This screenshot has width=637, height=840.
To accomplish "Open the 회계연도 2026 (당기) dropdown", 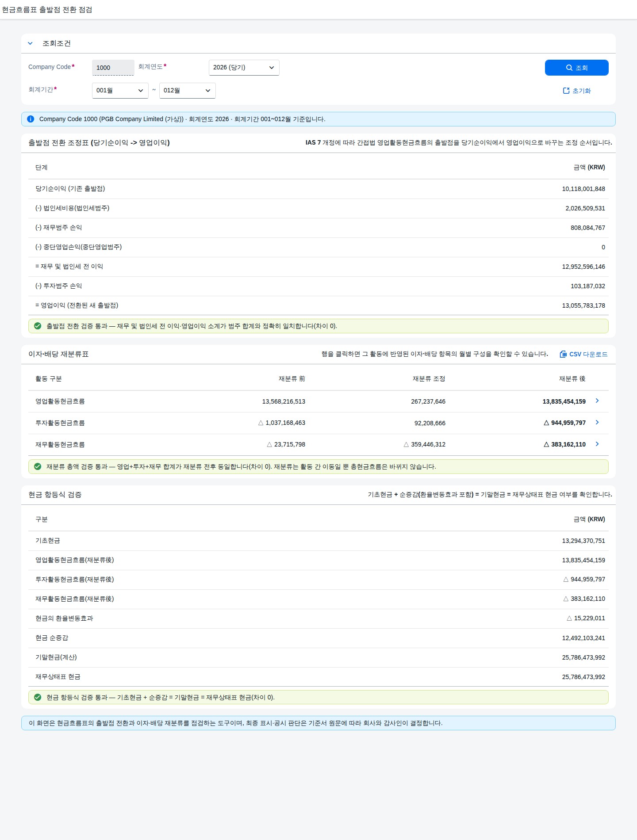I will pos(244,68).
